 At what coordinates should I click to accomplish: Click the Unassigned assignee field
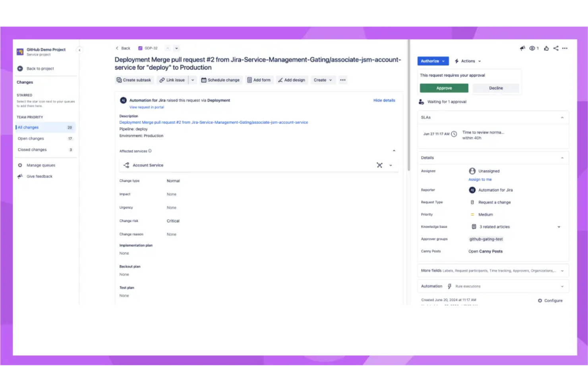484,171
